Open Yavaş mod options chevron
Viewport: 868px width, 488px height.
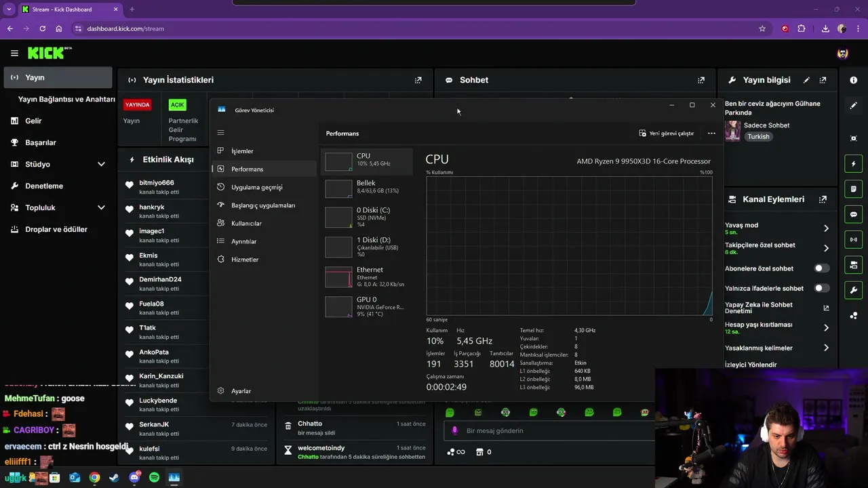coord(826,228)
